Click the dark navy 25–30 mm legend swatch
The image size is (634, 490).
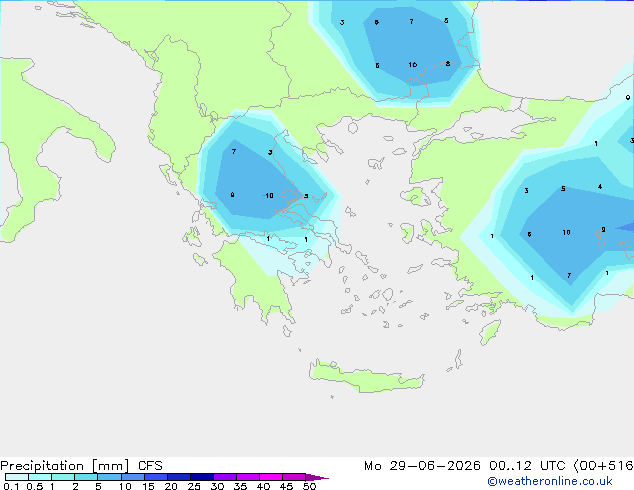coord(201,477)
